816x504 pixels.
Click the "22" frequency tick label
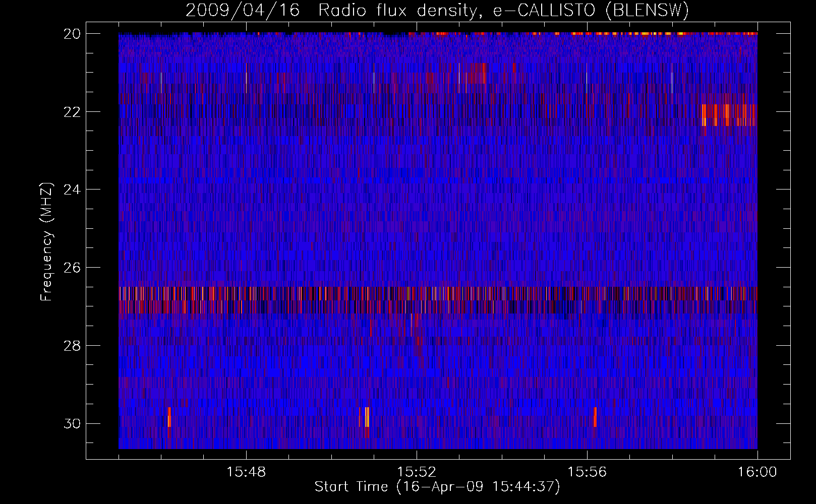(72, 111)
